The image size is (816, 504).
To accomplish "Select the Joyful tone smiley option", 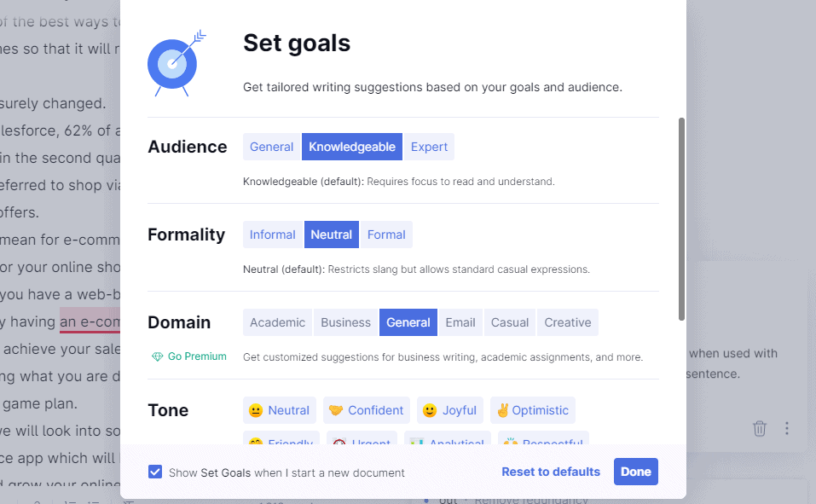I will pyautogui.click(x=450, y=410).
